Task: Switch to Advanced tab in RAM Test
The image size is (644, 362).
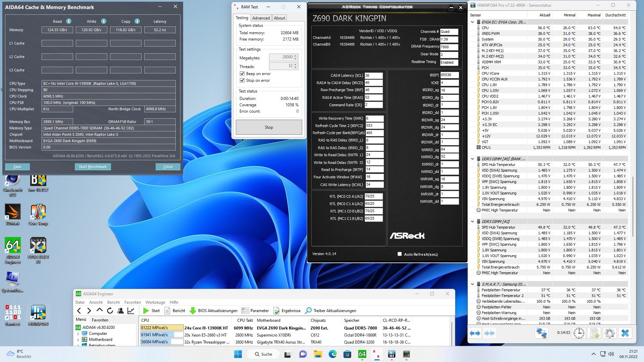Action: point(261,18)
